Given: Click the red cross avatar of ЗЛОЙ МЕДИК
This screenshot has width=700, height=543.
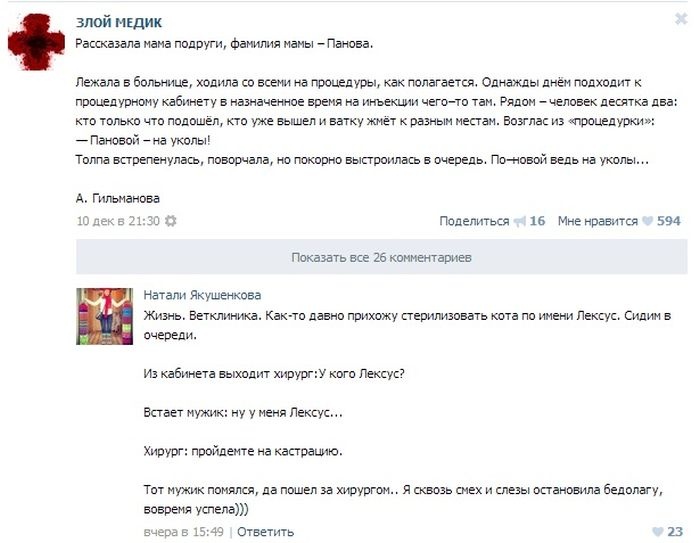Looking at the screenshot, I should [36, 42].
